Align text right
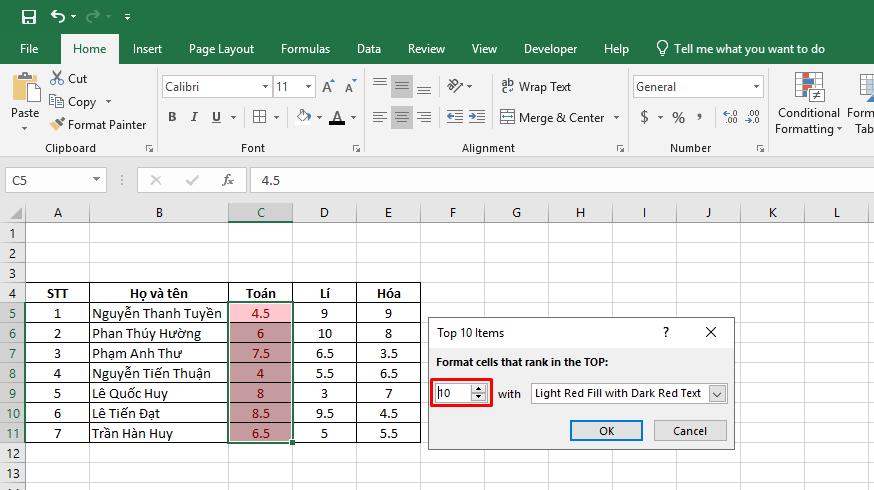The width and height of the screenshot is (874, 490). (x=424, y=117)
